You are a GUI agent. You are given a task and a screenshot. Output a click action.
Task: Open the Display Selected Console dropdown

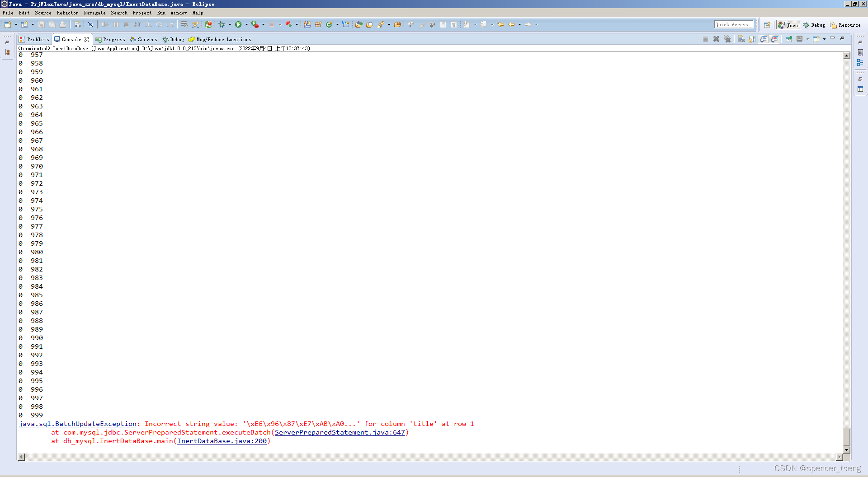point(807,39)
